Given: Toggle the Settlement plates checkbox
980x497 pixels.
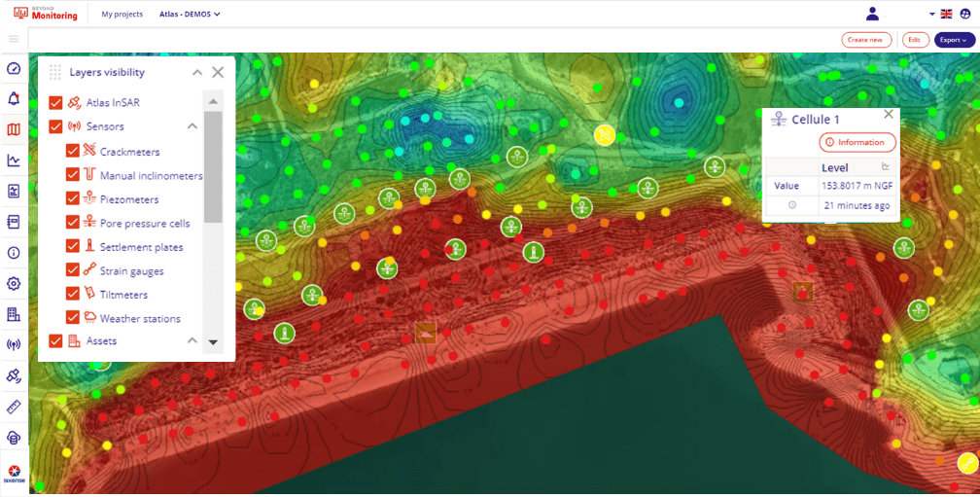Looking at the screenshot, I should 73,246.
